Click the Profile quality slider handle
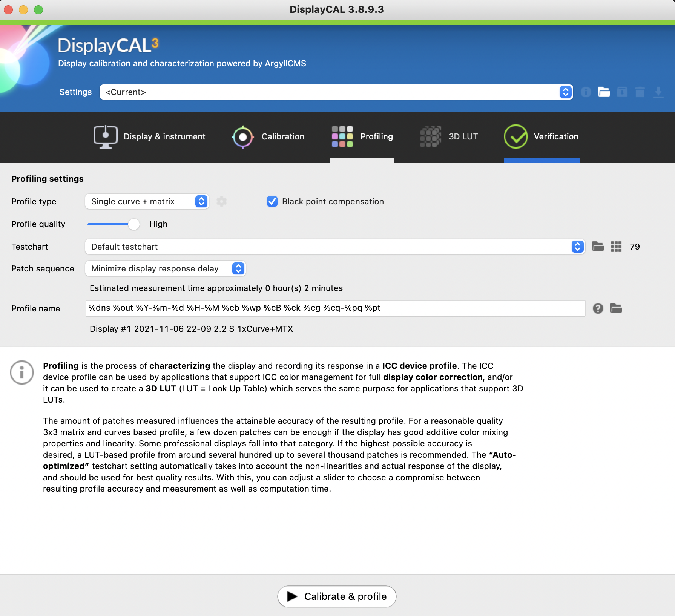675x616 pixels. coord(134,224)
